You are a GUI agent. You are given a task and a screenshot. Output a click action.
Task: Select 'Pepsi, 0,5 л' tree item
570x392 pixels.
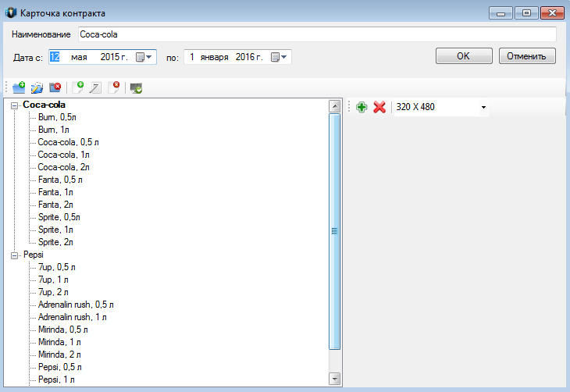coord(60,367)
